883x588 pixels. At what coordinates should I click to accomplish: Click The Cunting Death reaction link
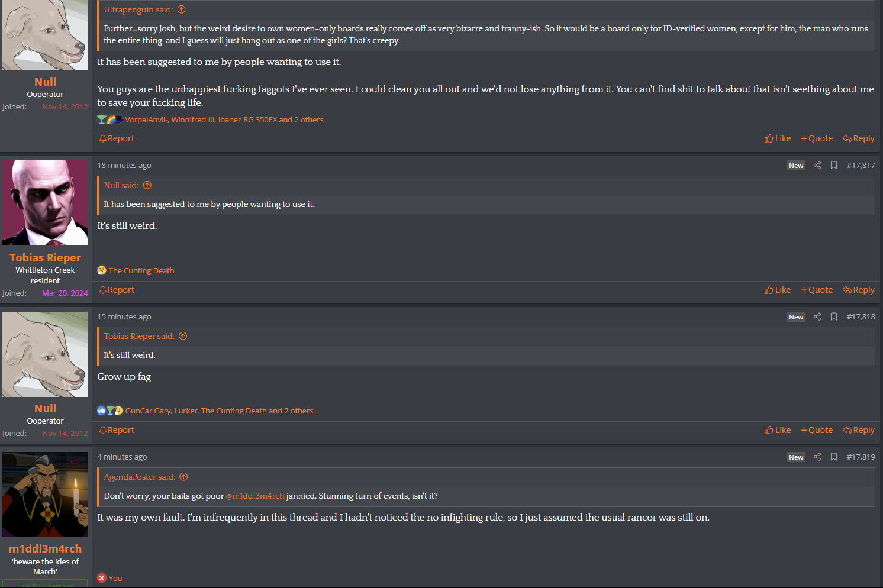(141, 270)
